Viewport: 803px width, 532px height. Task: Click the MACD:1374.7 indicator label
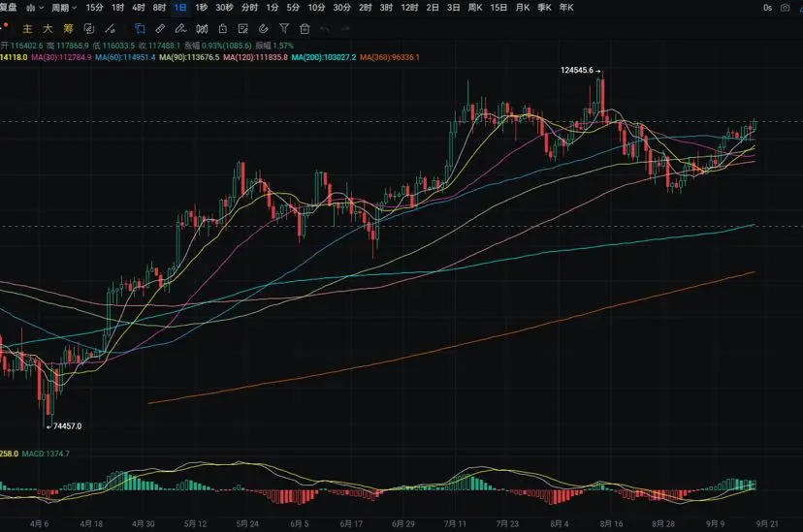pos(47,454)
